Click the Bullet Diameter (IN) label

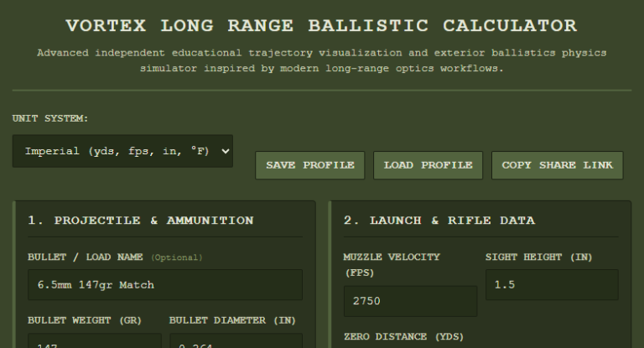(232, 320)
